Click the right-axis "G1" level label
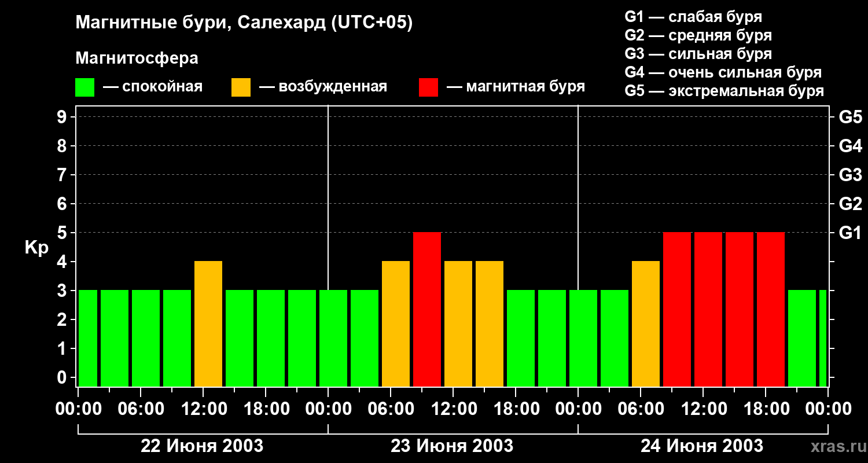 [x=851, y=233]
